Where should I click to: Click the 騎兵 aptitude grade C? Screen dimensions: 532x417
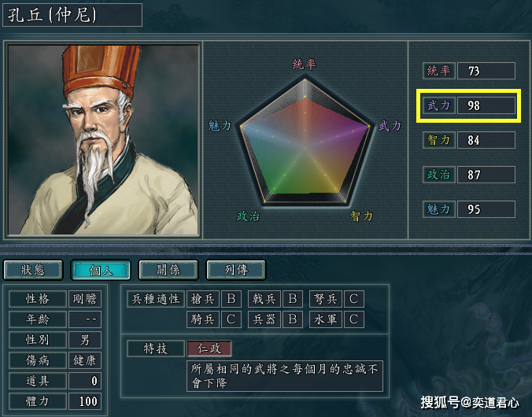231,319
